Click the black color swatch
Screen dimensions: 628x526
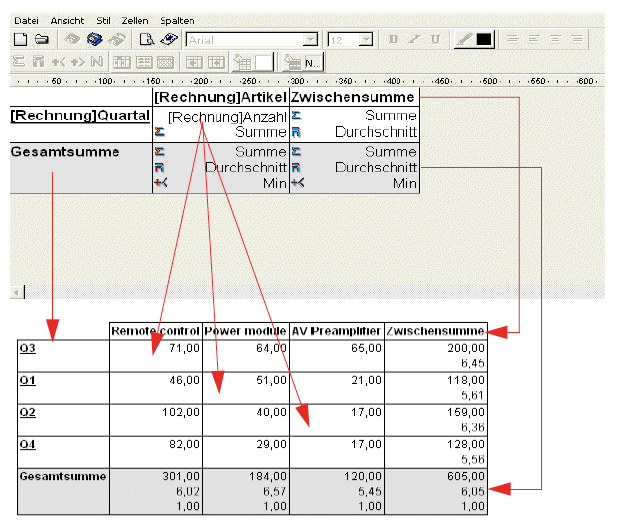point(485,39)
